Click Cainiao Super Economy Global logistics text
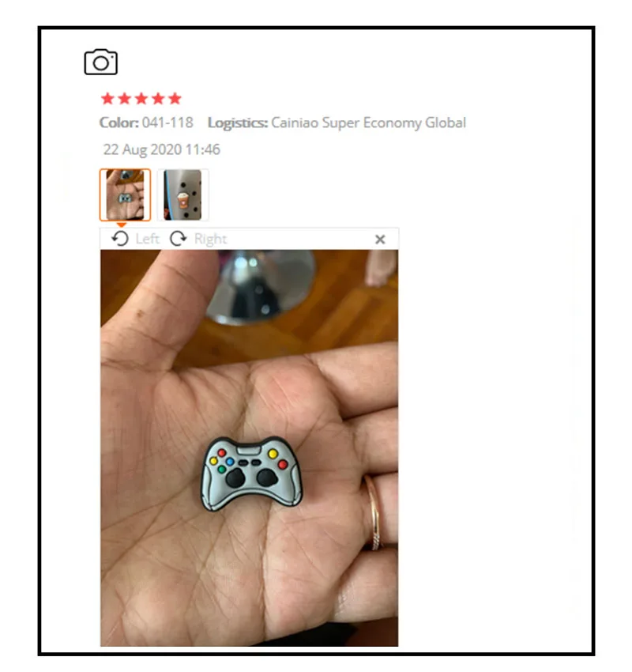 pyautogui.click(x=368, y=123)
